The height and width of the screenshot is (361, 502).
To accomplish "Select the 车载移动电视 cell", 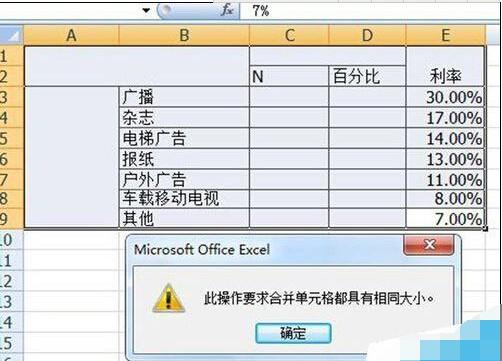I will click(184, 199).
